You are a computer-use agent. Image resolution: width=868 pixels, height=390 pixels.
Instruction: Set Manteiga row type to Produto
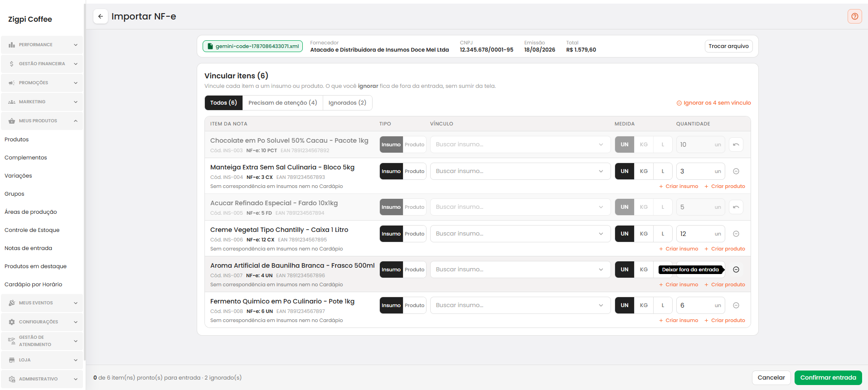point(414,171)
